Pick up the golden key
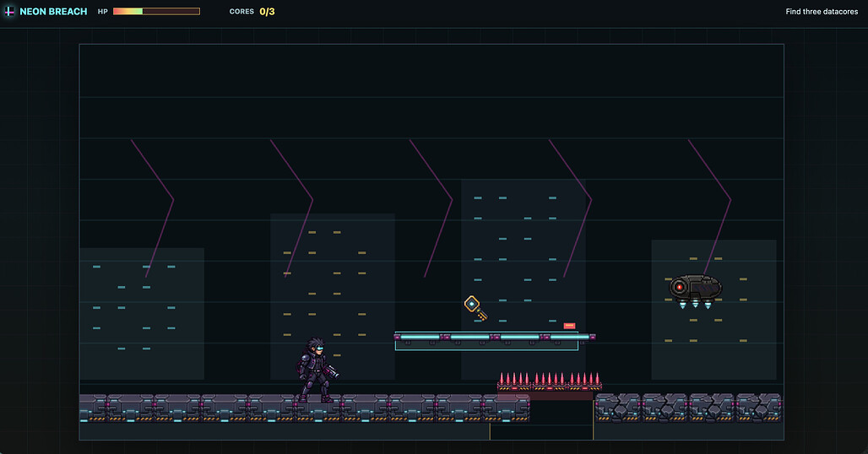Image resolution: width=868 pixels, height=454 pixels. click(x=475, y=308)
